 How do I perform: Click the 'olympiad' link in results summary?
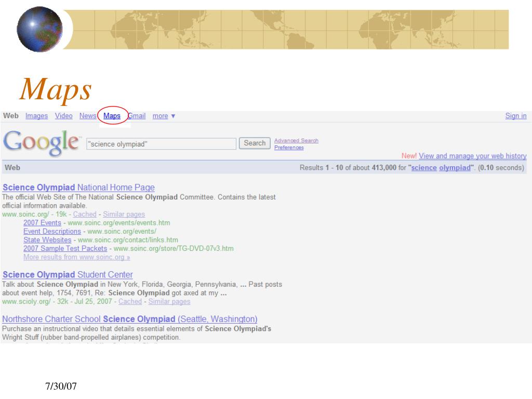(455, 168)
